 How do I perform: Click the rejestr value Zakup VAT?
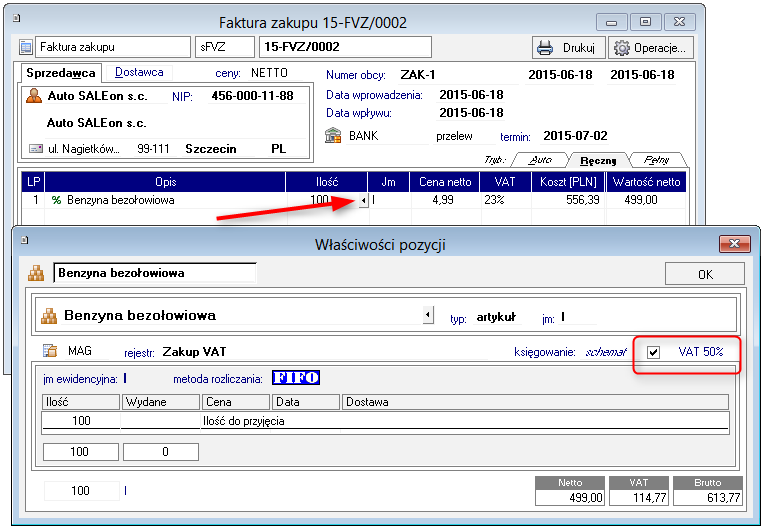(194, 351)
